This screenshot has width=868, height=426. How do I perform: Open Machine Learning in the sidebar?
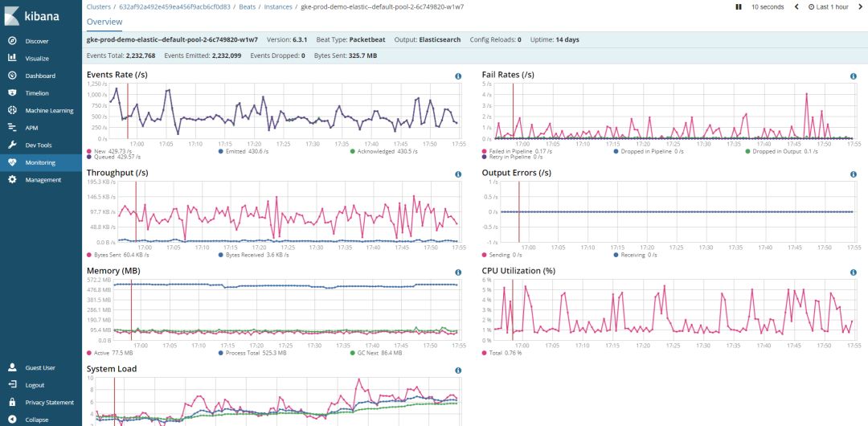(x=49, y=110)
